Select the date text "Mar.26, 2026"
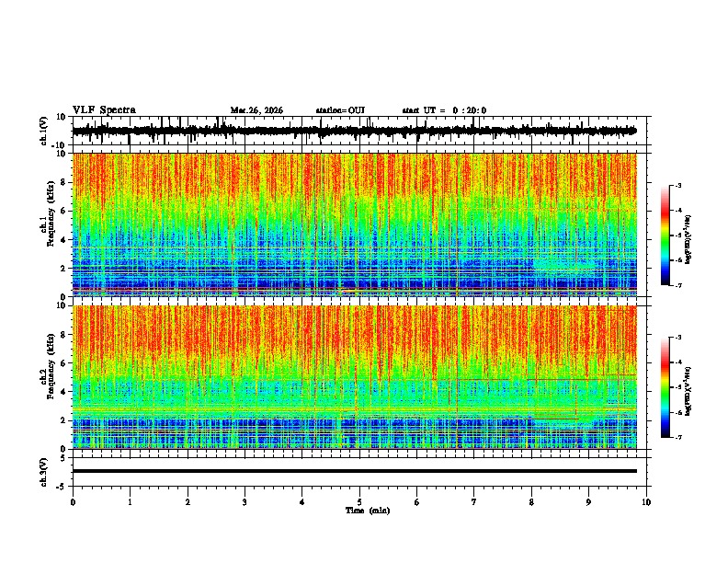This screenshot has width=728, height=563. coord(256,110)
